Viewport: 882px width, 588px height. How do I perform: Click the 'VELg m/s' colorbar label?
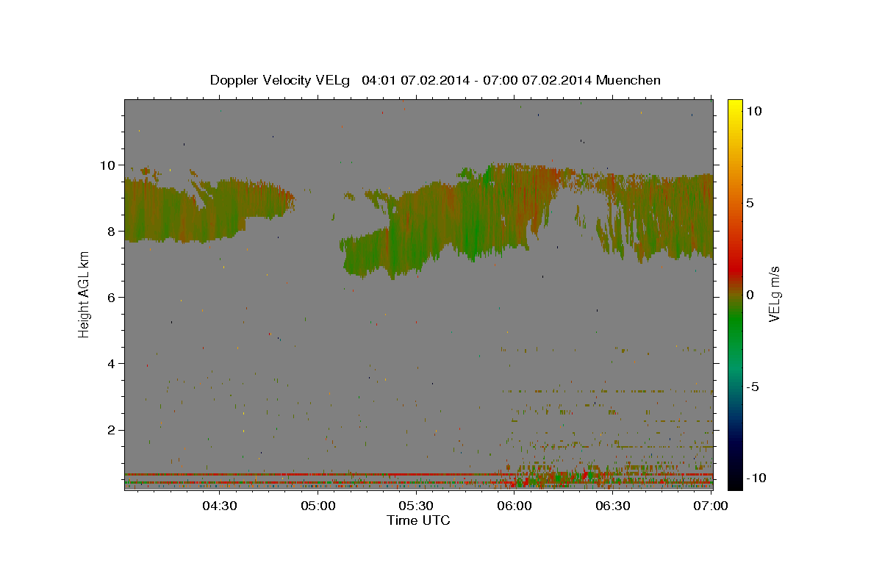click(774, 294)
